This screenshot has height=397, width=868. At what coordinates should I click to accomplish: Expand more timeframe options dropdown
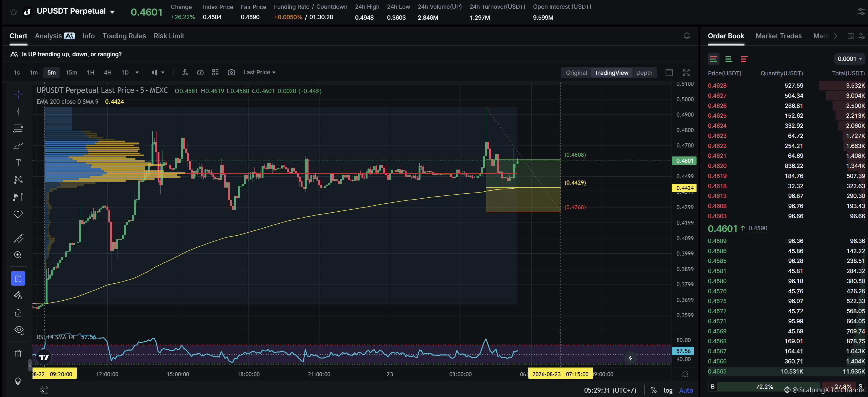pyautogui.click(x=137, y=72)
